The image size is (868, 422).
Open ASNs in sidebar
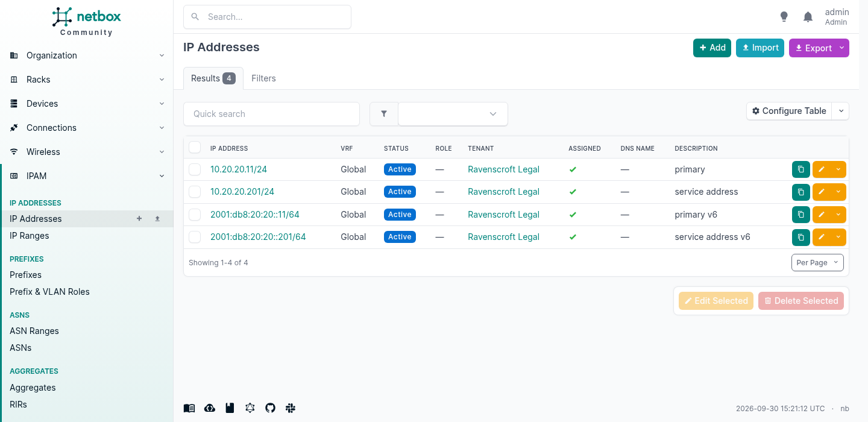[20, 348]
